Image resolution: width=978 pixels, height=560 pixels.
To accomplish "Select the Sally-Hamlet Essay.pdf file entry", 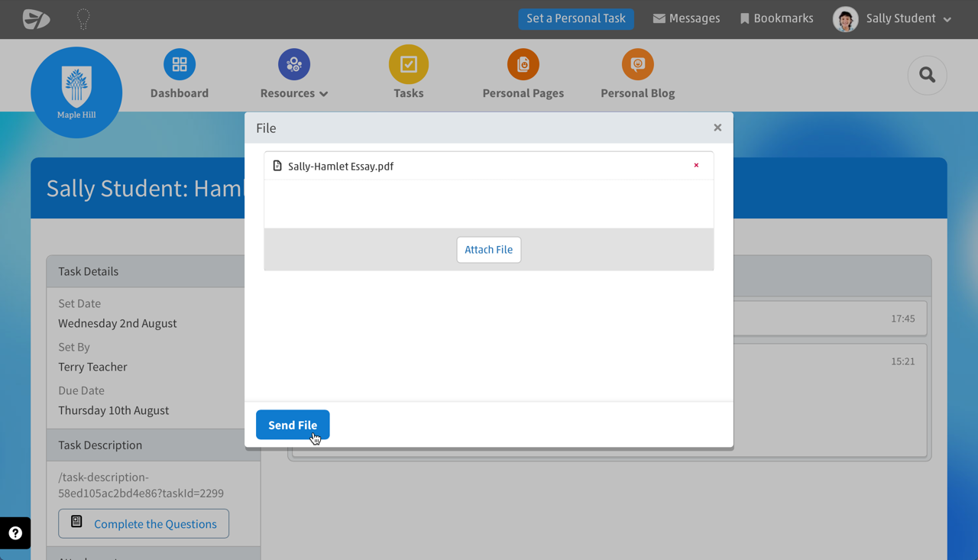I will point(341,166).
